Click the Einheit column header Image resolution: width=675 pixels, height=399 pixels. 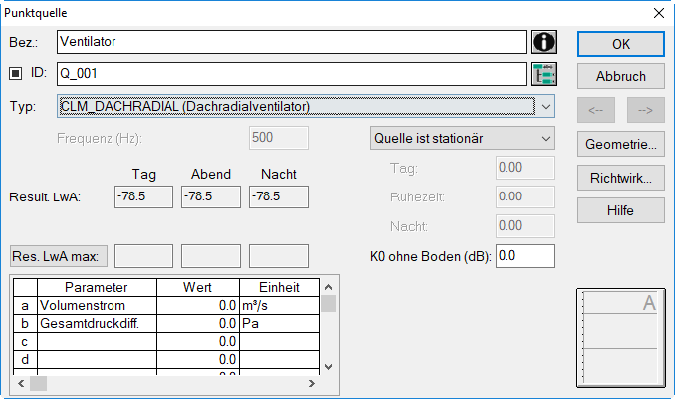279,287
